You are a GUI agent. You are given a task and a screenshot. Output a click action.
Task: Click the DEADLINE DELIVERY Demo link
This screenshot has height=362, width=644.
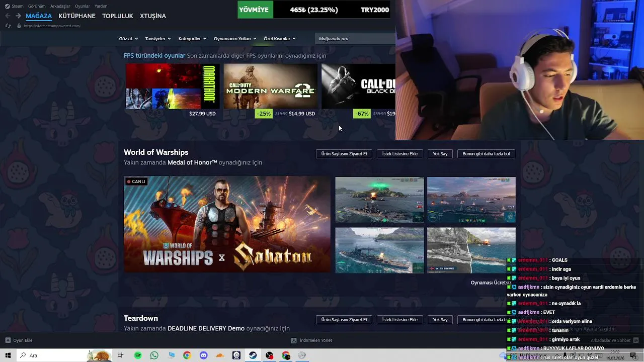coord(206,328)
